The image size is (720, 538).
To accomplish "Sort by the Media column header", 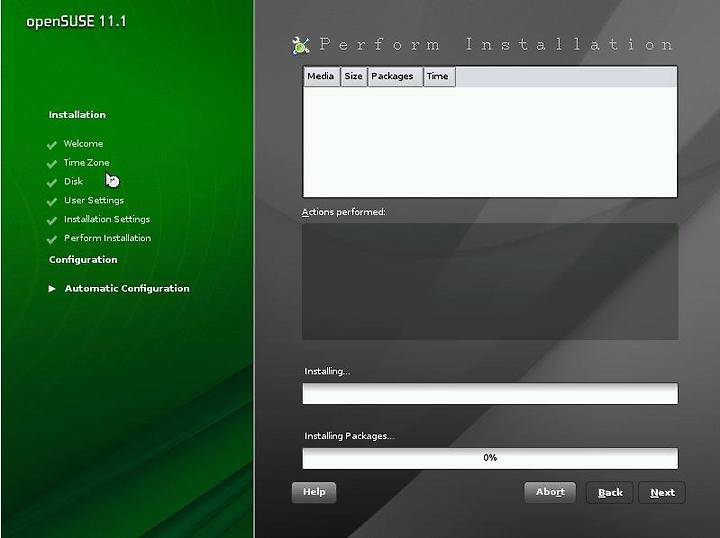I will coord(321,76).
